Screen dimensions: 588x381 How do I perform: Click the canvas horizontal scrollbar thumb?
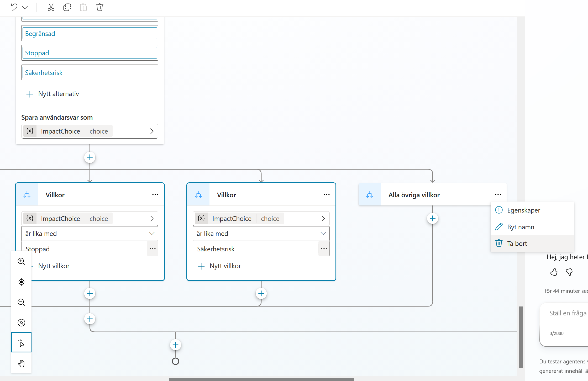tap(261, 379)
